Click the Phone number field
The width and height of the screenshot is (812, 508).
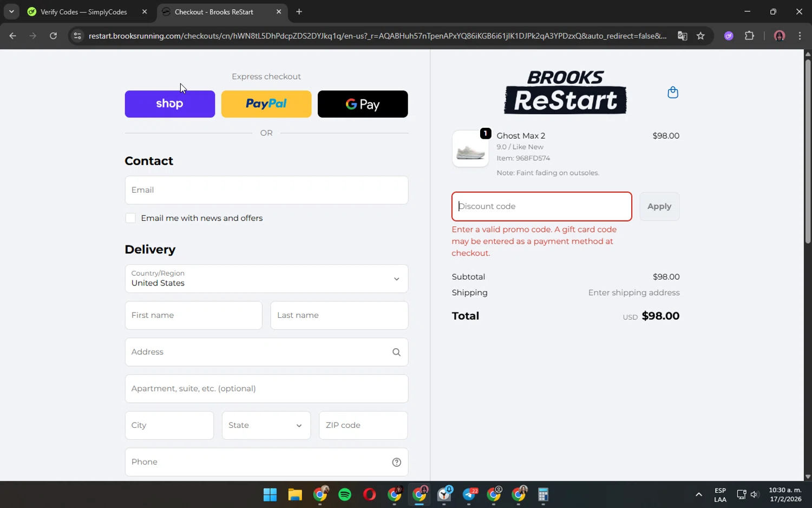click(266, 462)
